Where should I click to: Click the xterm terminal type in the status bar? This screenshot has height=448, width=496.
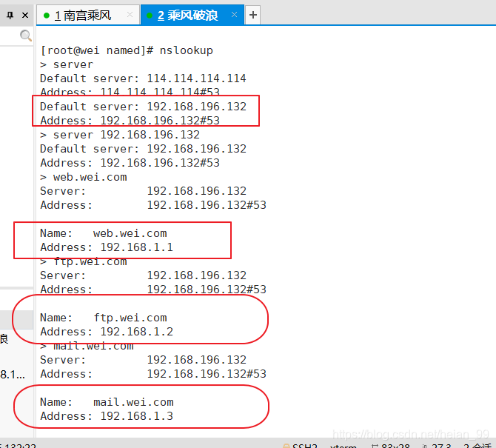tap(343, 446)
